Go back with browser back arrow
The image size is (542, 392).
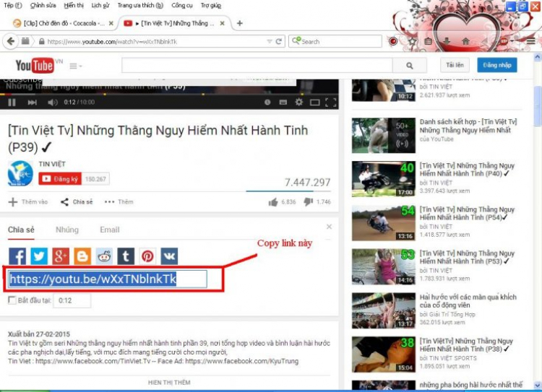pyautogui.click(x=11, y=41)
